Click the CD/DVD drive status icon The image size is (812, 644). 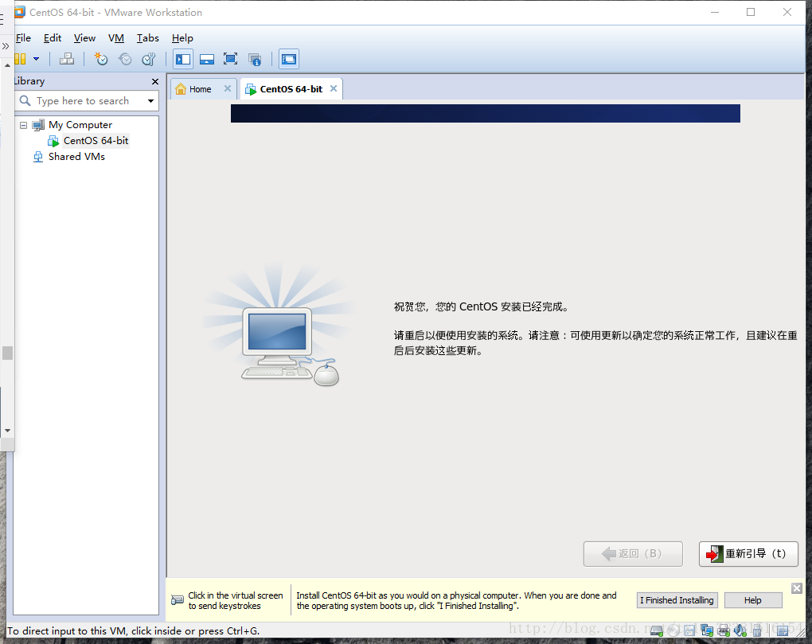[673, 630]
